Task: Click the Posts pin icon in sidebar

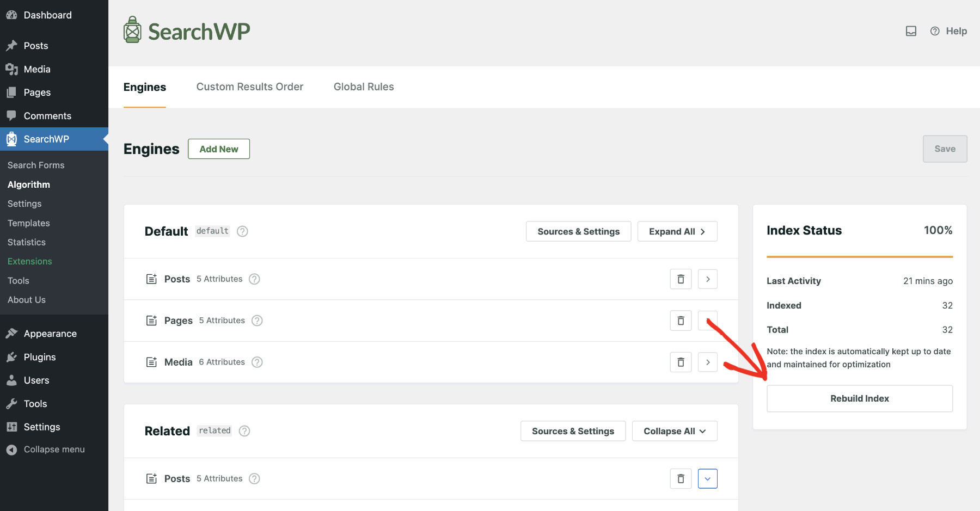Action: [11, 46]
